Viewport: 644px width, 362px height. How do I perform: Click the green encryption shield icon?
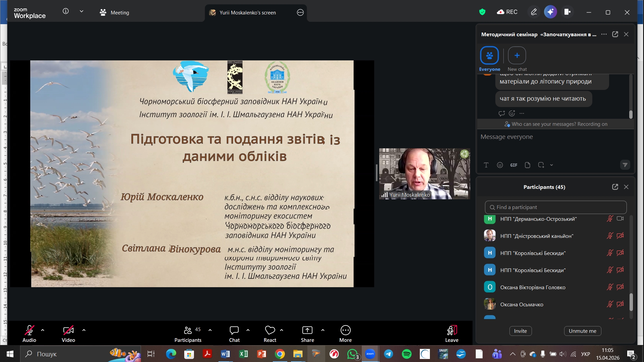[x=482, y=12]
